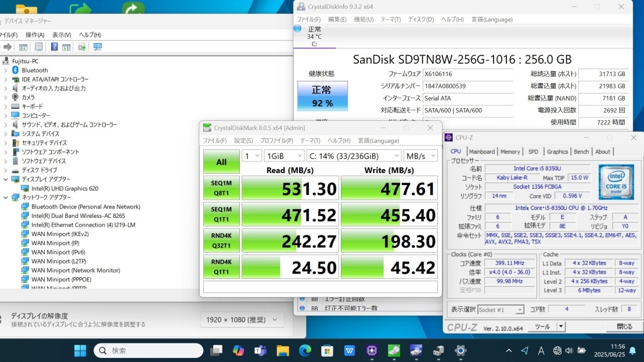Screen dimensions: 644x362
Task: Switch to CPU-Z via its taskbar icon
Action: 372,350
